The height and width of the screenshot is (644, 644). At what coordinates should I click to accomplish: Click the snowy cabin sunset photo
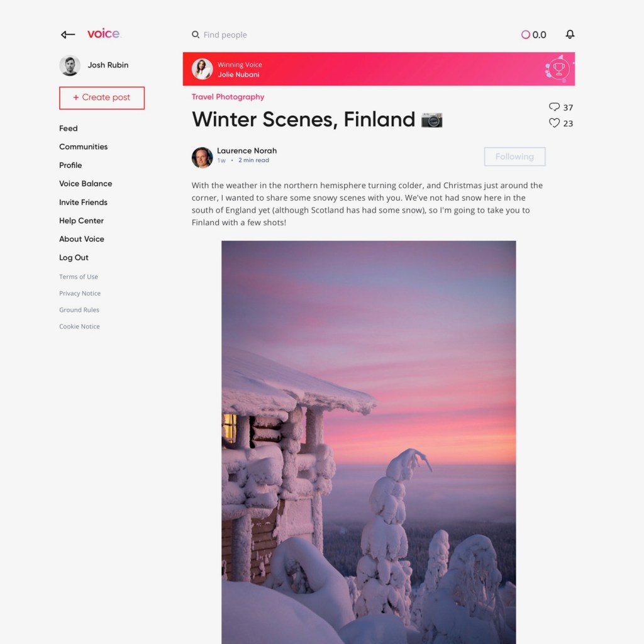click(369, 442)
